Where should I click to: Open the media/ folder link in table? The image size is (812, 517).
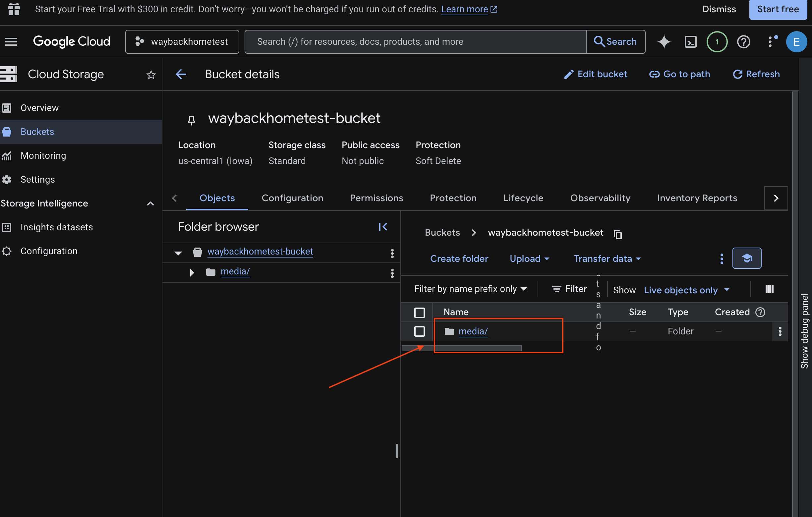(x=473, y=331)
